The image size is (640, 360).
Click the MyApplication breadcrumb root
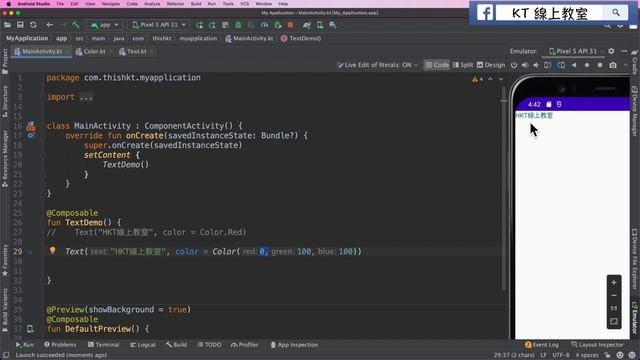27,38
